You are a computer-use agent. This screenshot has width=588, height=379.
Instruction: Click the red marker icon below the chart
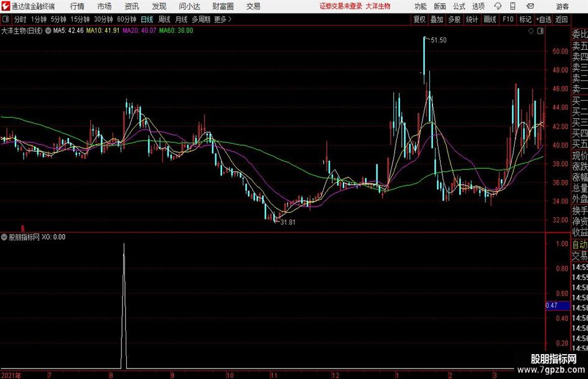[22, 228]
